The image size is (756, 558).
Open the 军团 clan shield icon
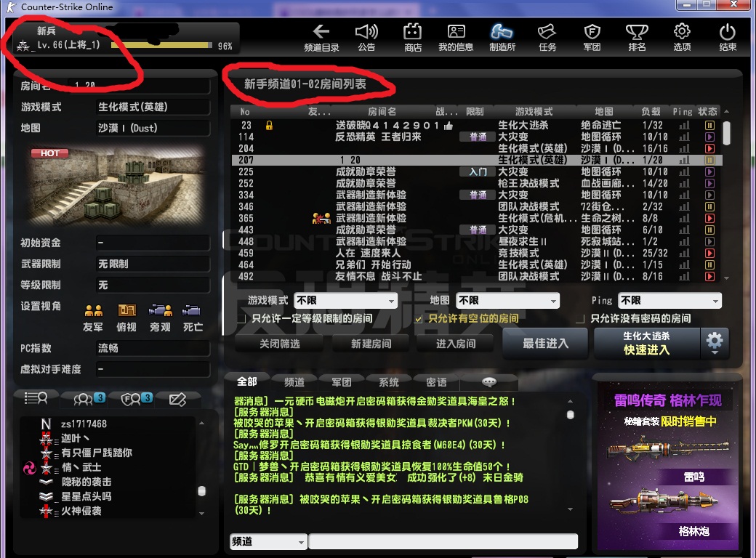[592, 32]
